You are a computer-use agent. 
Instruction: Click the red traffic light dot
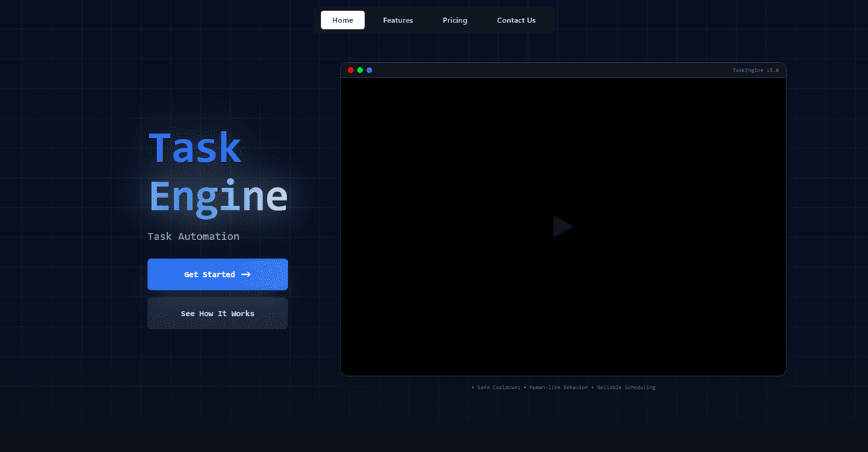351,70
